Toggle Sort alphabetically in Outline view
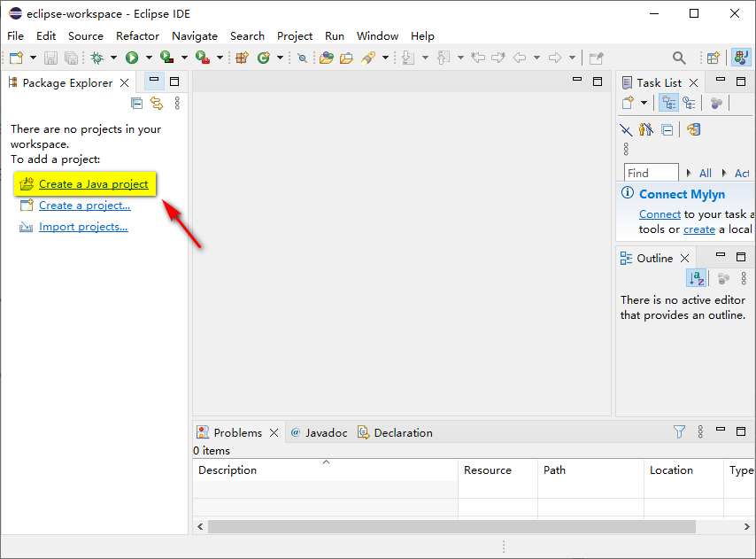This screenshot has height=559, width=756. coord(697,278)
